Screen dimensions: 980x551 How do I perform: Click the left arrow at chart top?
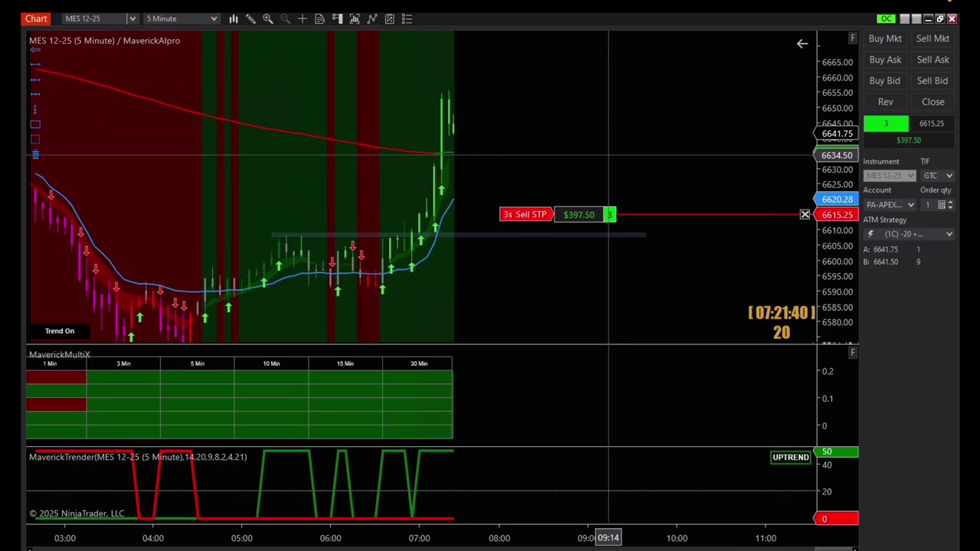tap(802, 44)
